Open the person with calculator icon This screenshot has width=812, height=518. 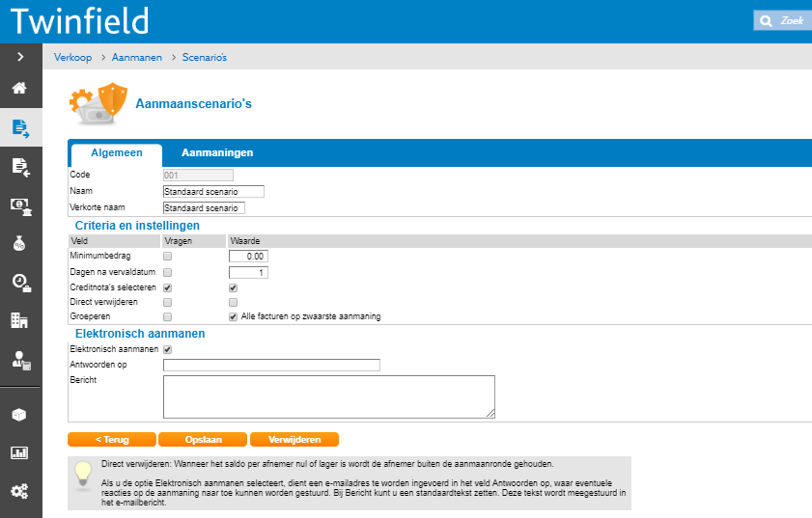[x=20, y=360]
